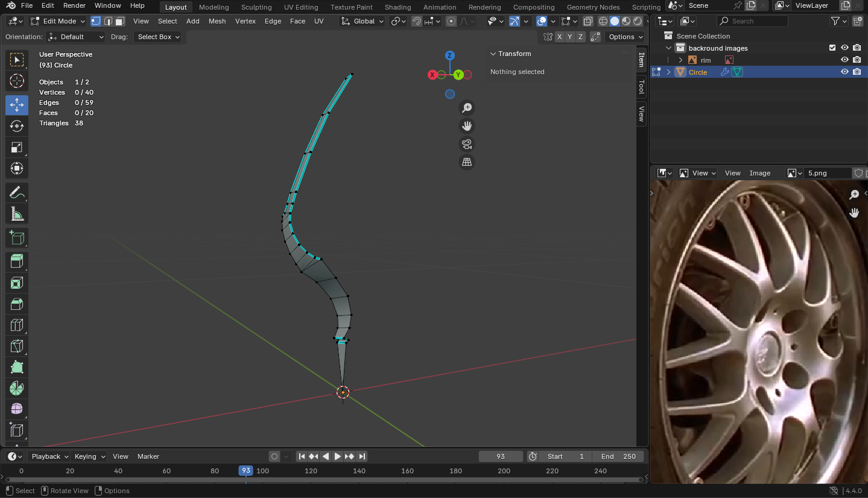The image size is (868, 498).
Task: Switch to the Sculpting workspace tab
Action: coord(256,7)
